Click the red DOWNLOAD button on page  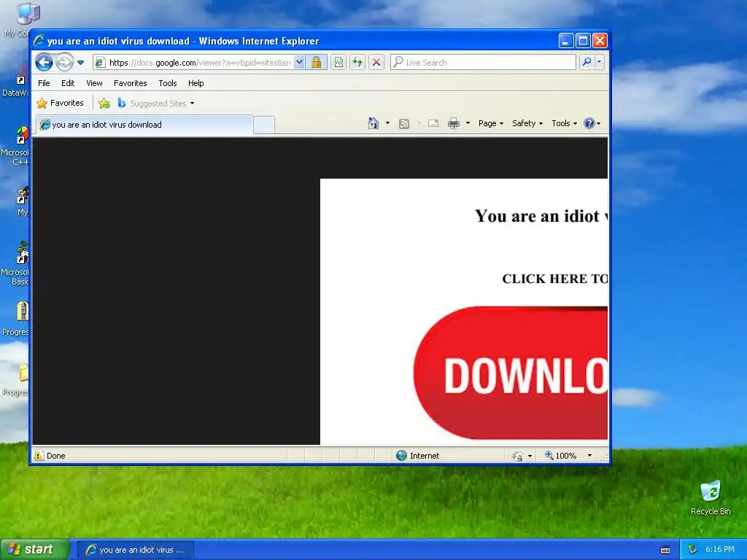[511, 373]
